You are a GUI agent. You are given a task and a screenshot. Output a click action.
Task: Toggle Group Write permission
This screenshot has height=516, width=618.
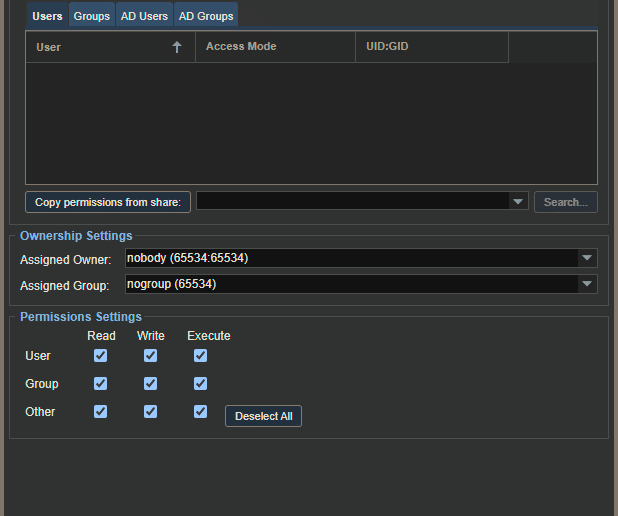(151, 384)
